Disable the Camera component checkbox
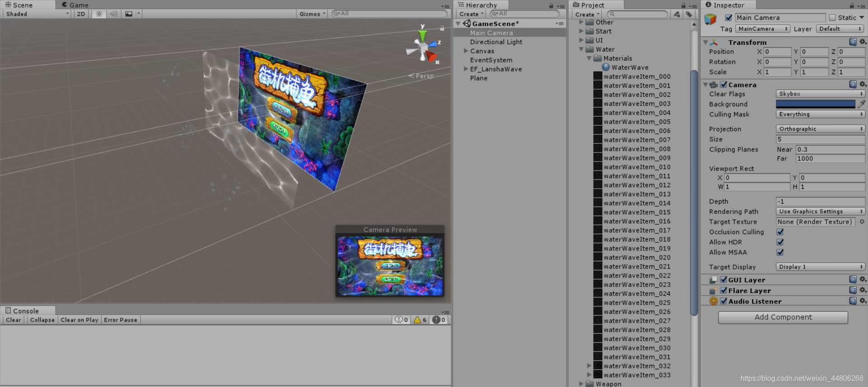Screen dimensions: 868x387 pos(723,85)
